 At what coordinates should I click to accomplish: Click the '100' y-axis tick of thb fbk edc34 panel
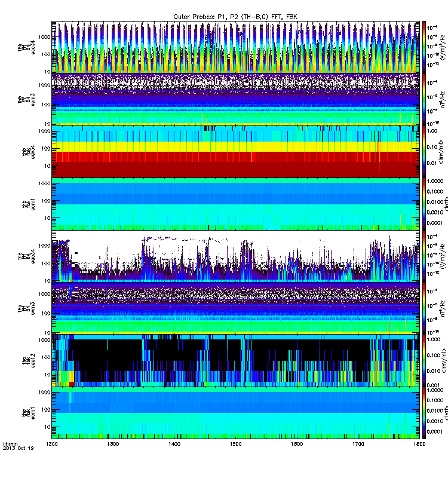(46, 148)
